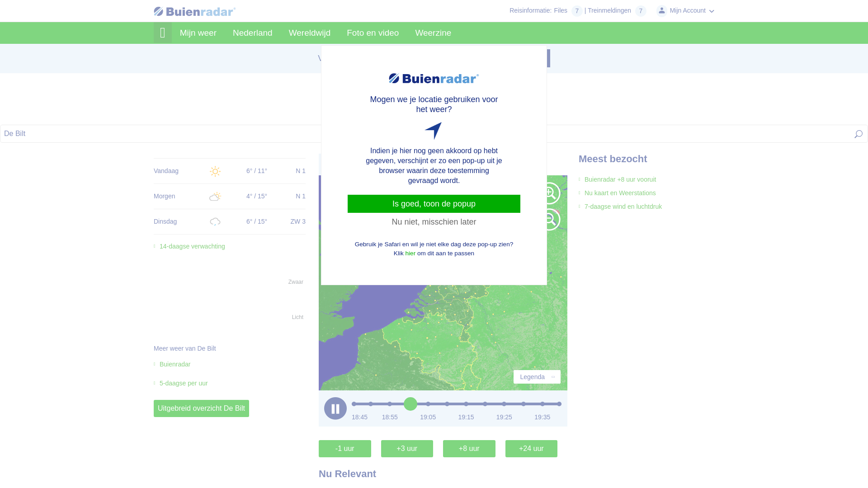868x488 pixels.
Task: Show radar forecast +24 uur
Action: click(x=531, y=449)
